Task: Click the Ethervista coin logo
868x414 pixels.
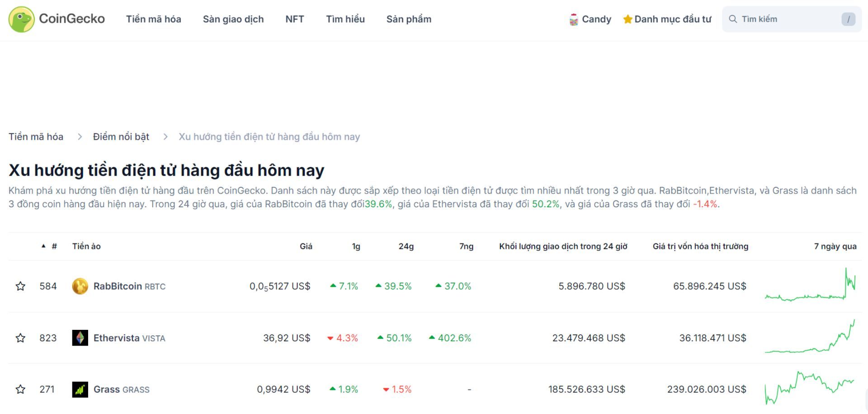Action: [x=79, y=338]
